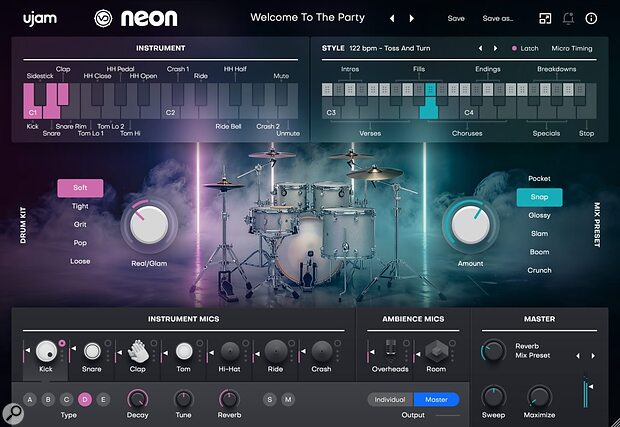Click the Maximize knob

tap(539, 397)
